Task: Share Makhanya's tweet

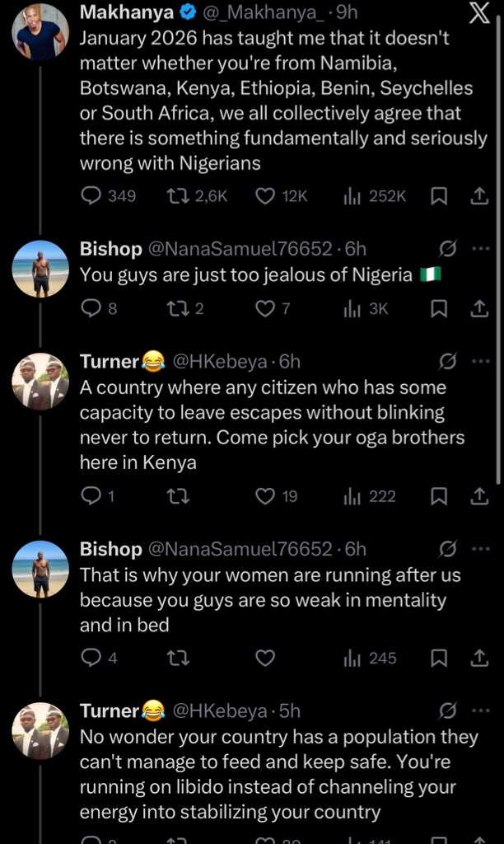Action: click(x=478, y=196)
